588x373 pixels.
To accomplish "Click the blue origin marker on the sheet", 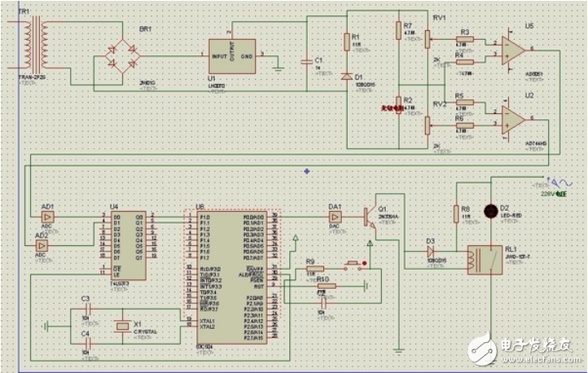I will coord(306,171).
